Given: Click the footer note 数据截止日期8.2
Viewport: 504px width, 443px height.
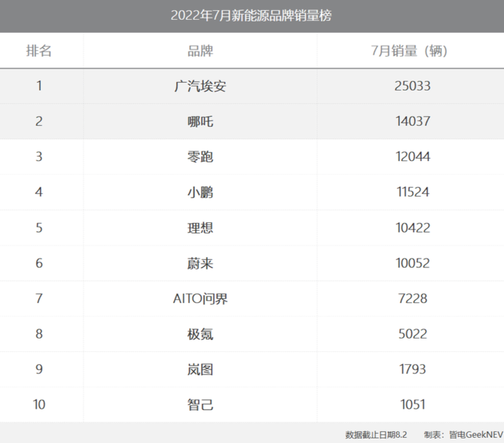Looking at the screenshot, I should tap(376, 435).
